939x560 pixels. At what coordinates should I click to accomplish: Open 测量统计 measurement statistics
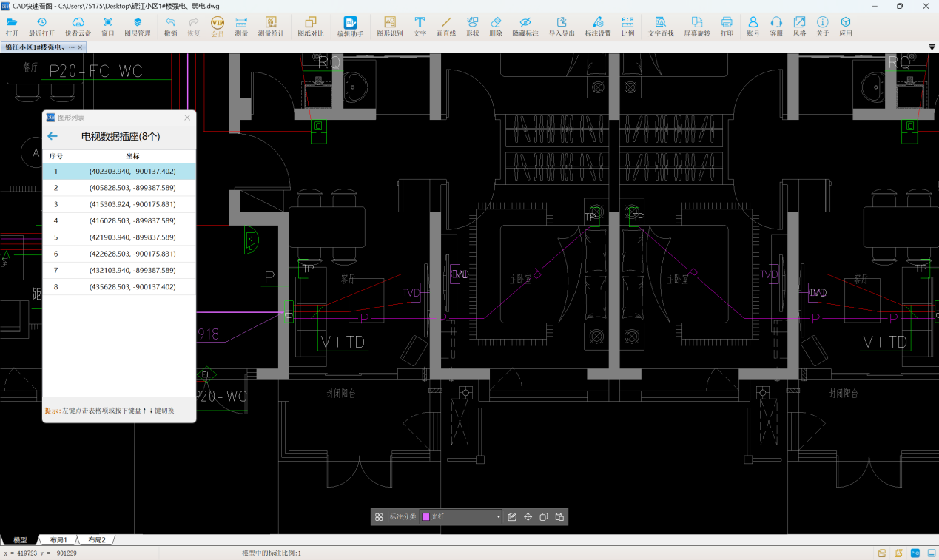tap(271, 27)
